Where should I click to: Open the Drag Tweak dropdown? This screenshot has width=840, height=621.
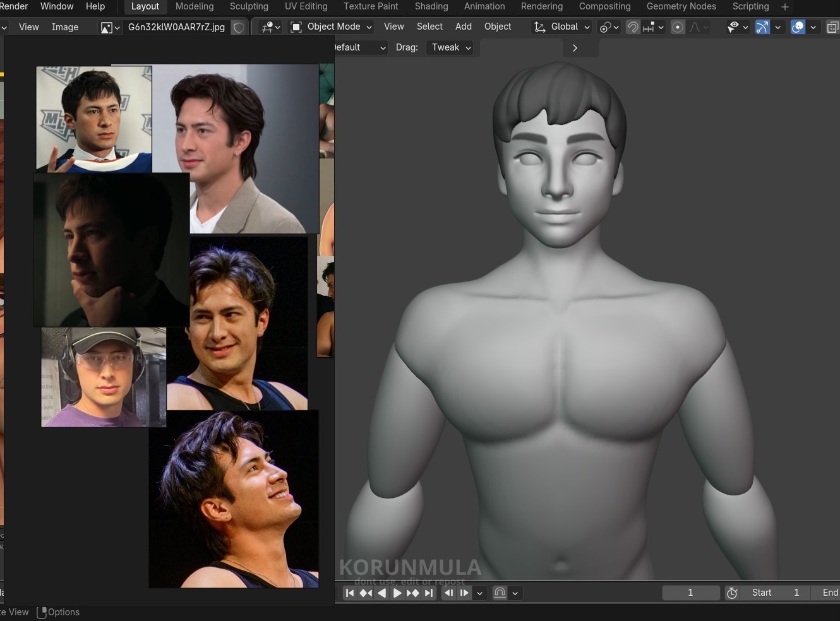pyautogui.click(x=450, y=47)
